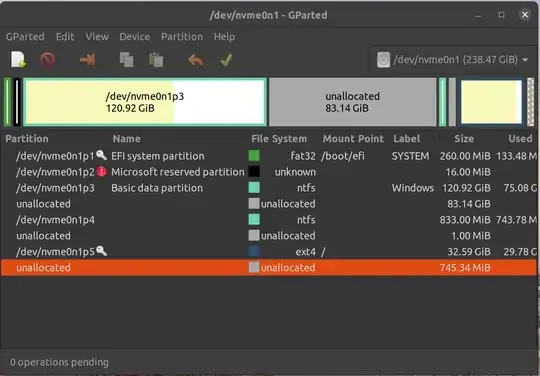The width and height of the screenshot is (540, 376).
Task: Click the Undo last operation icon
Action: [x=196, y=60]
